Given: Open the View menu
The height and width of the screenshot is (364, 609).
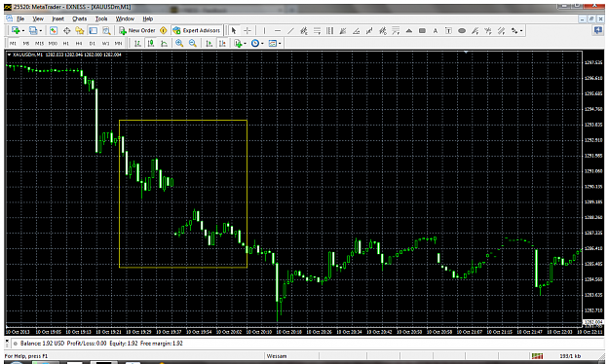Looking at the screenshot, I should (x=38, y=18).
